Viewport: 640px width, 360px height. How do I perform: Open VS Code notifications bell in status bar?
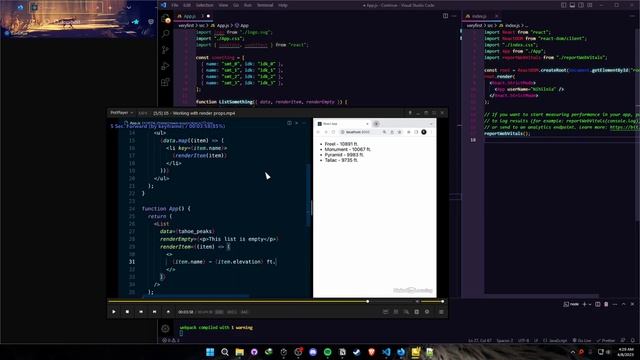(x=633, y=340)
